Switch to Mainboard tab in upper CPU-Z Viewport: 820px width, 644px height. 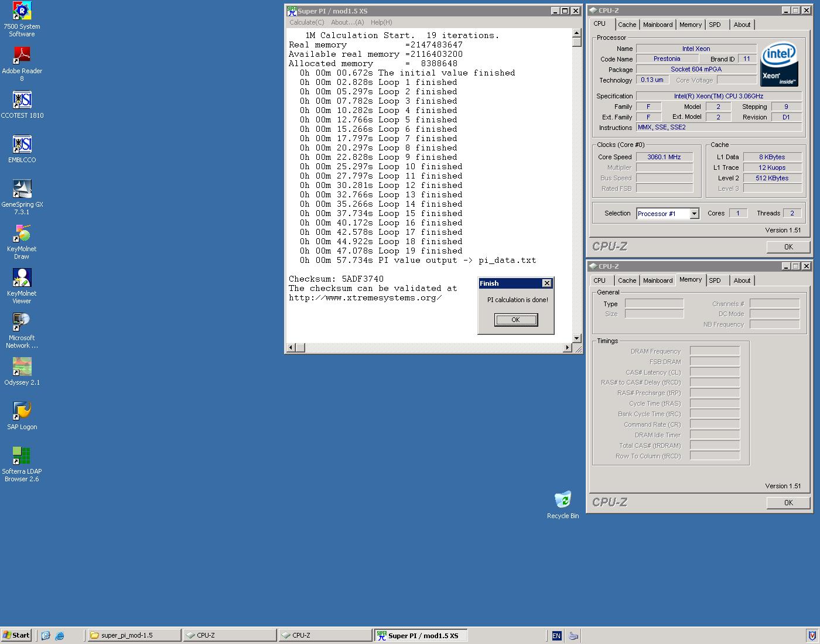[658, 25]
